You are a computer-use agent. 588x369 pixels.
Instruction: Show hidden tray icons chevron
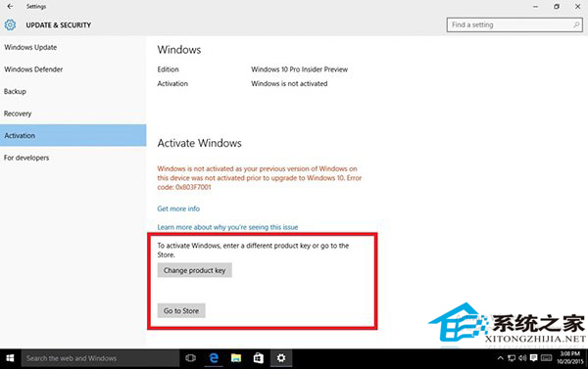tap(500, 358)
